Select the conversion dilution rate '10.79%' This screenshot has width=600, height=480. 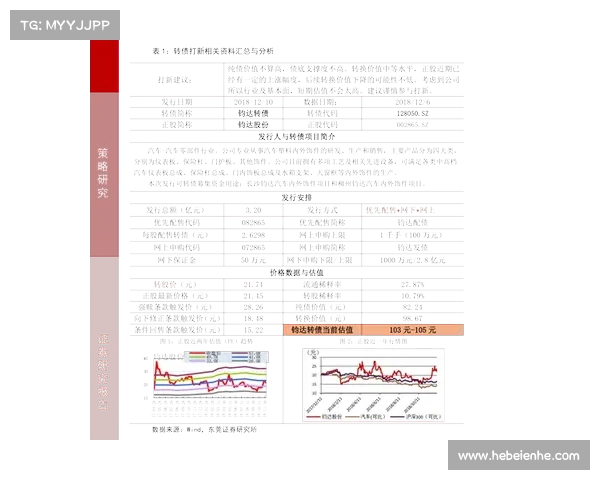[x=412, y=296]
